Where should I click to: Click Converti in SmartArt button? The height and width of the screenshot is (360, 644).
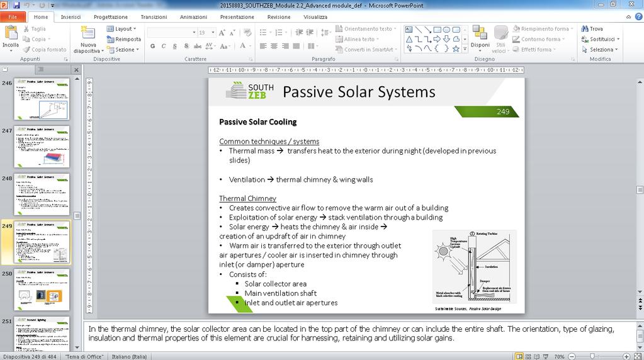[x=366, y=49]
